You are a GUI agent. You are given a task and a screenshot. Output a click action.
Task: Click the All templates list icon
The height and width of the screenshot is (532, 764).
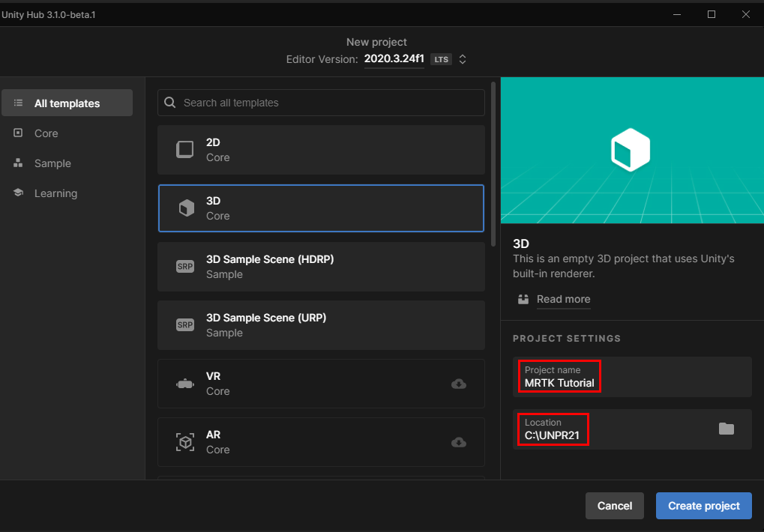pos(18,102)
